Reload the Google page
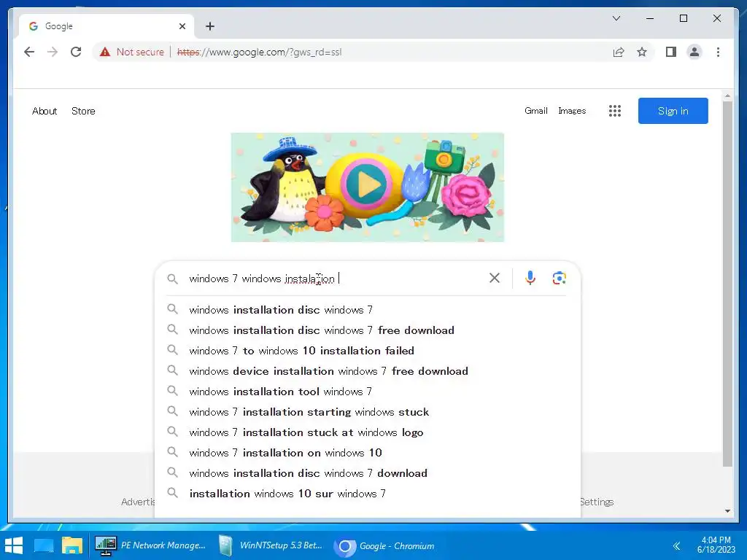Screen dimensions: 747x560 [76, 52]
